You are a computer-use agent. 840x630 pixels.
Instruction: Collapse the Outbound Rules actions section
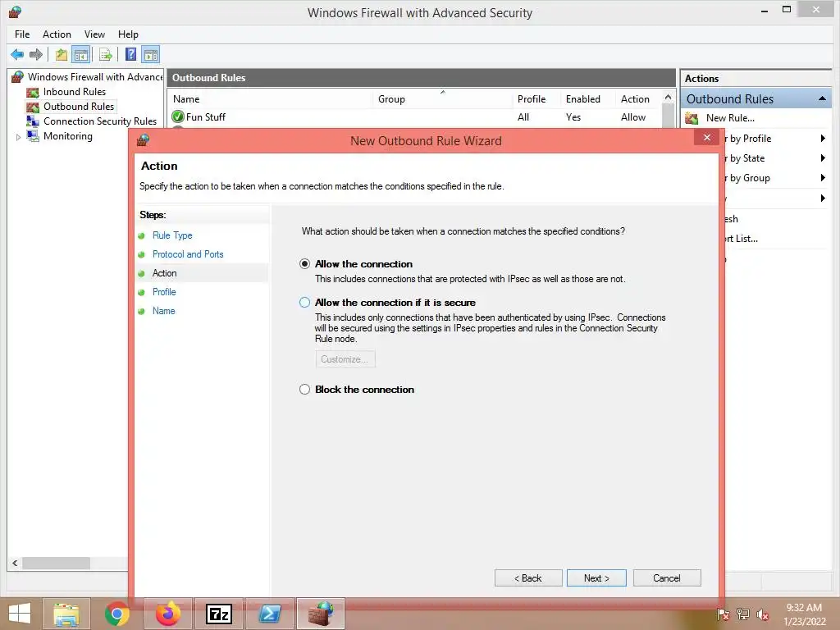[x=822, y=98]
